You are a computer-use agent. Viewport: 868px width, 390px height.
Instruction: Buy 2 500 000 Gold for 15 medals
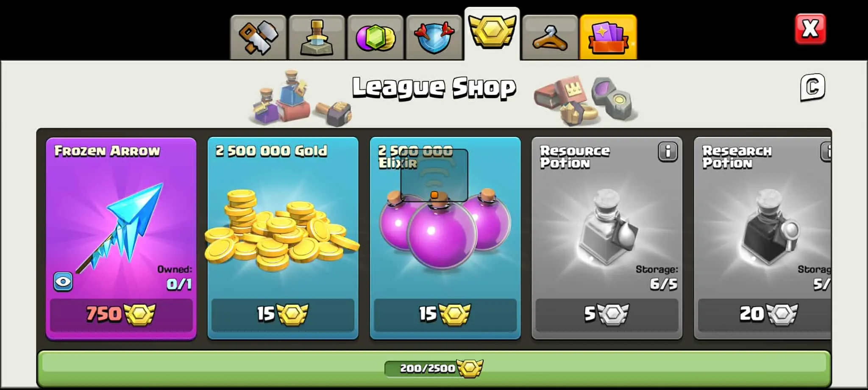283,315
